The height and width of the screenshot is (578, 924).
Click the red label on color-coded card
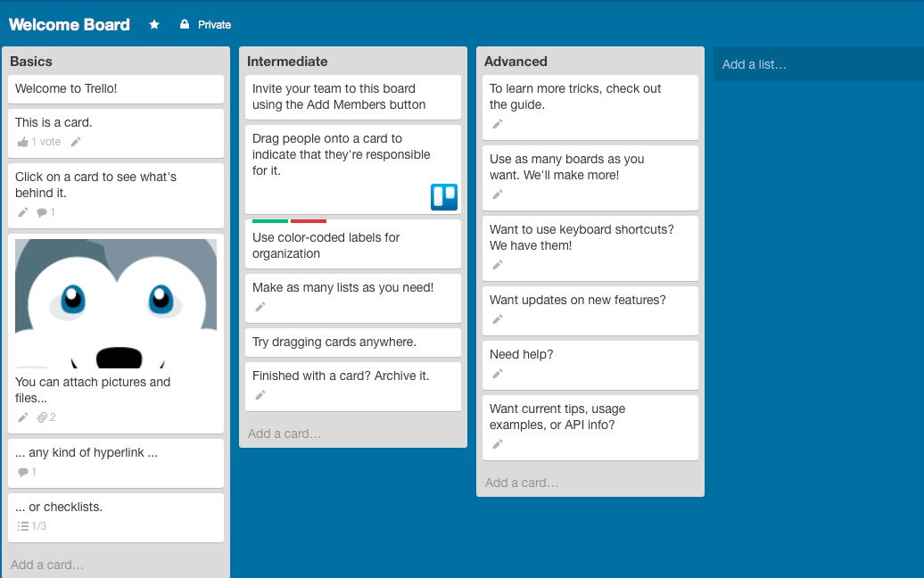click(x=309, y=220)
